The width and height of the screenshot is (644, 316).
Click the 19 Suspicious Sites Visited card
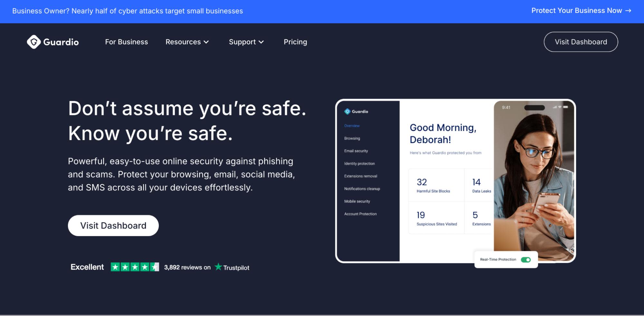click(436, 218)
